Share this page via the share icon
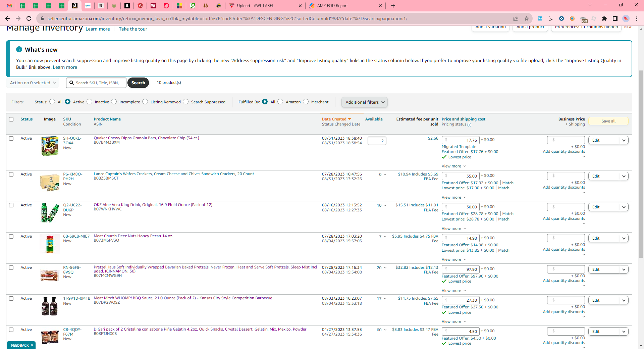The image size is (644, 349). tap(516, 18)
